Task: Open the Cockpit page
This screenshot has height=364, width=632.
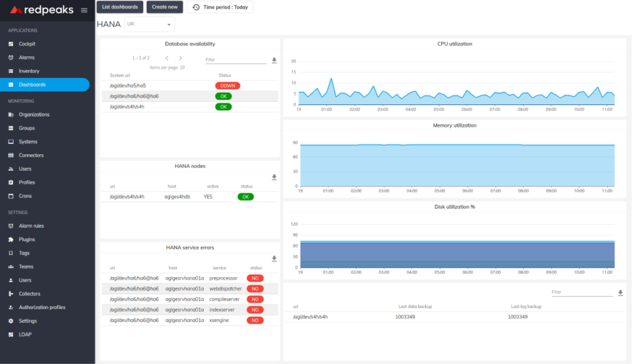Action: (27, 44)
